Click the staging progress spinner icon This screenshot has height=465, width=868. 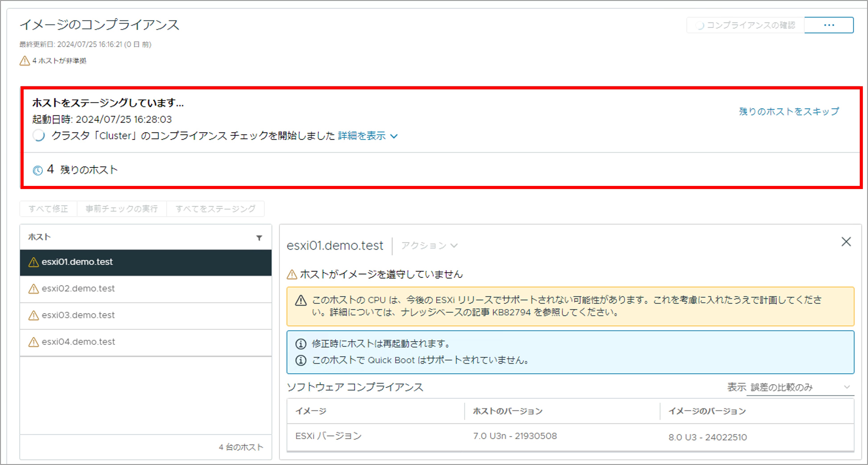tap(39, 136)
